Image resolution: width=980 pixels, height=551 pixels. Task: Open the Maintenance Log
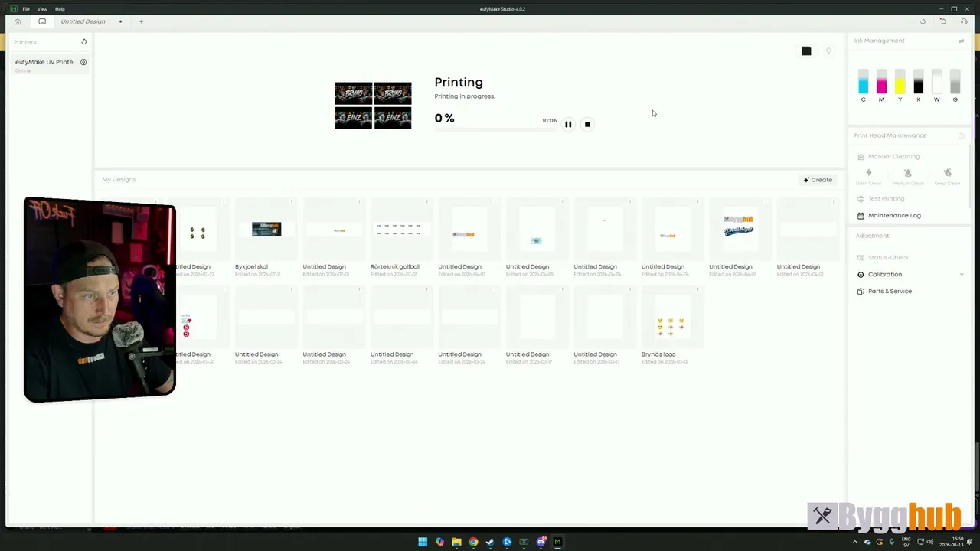click(x=889, y=216)
